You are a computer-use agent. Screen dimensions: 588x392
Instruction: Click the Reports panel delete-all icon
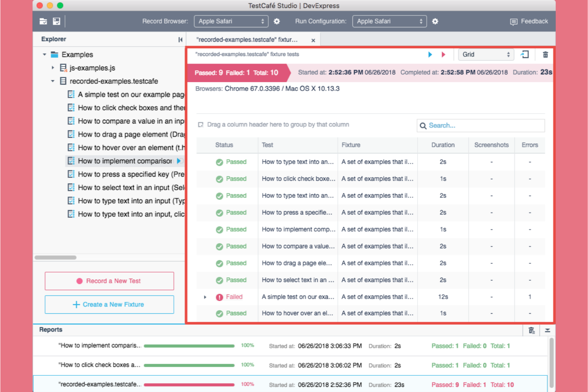pos(532,330)
